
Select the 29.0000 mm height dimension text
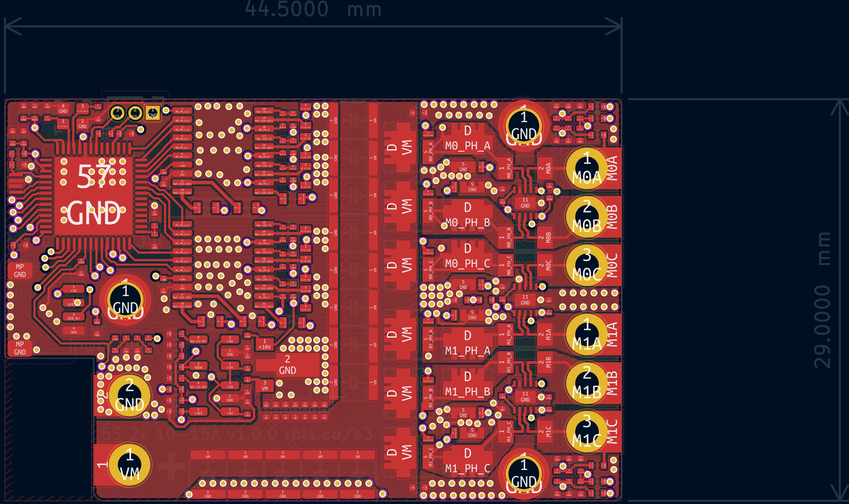coord(822,300)
